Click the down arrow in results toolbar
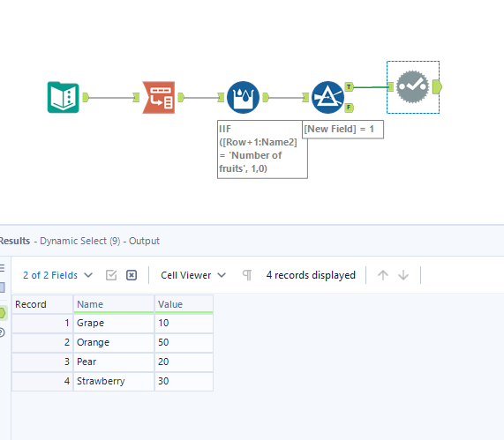504x440 pixels. [x=403, y=275]
